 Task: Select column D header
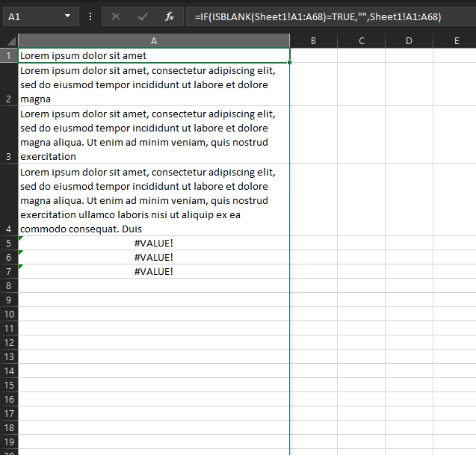click(x=409, y=40)
